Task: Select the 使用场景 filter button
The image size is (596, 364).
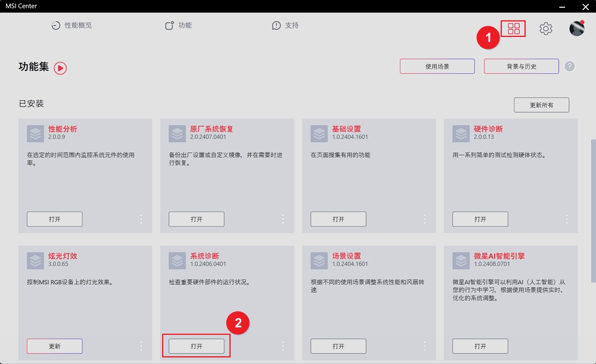Action: 437,66
